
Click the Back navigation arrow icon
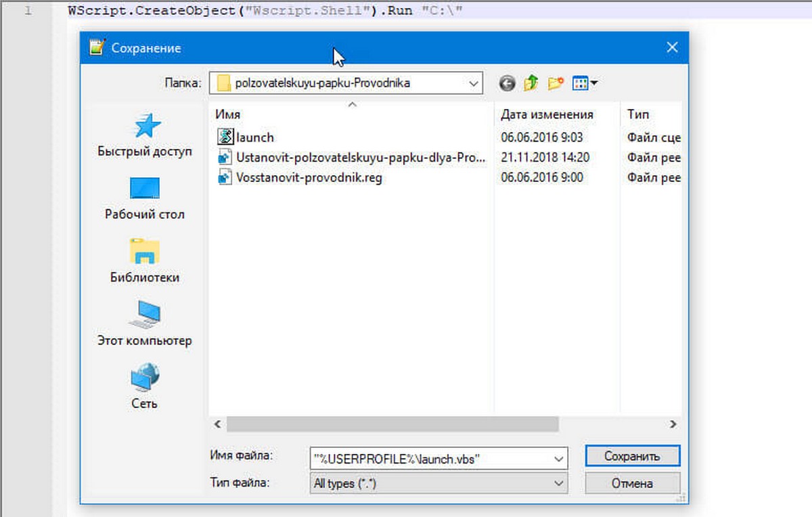point(507,83)
